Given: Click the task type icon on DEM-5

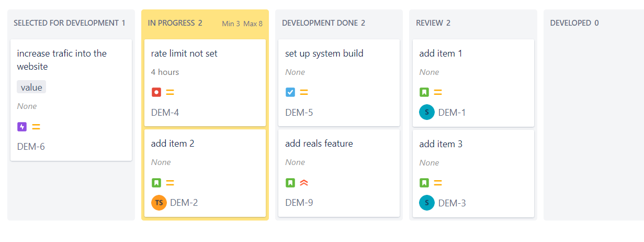Looking at the screenshot, I should point(290,92).
